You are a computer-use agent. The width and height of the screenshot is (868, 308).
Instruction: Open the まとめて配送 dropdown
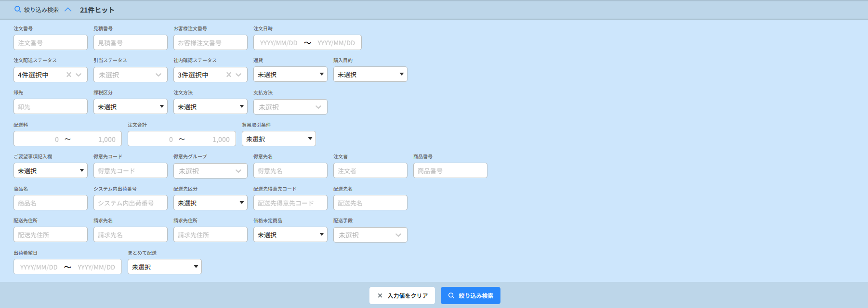164,267
